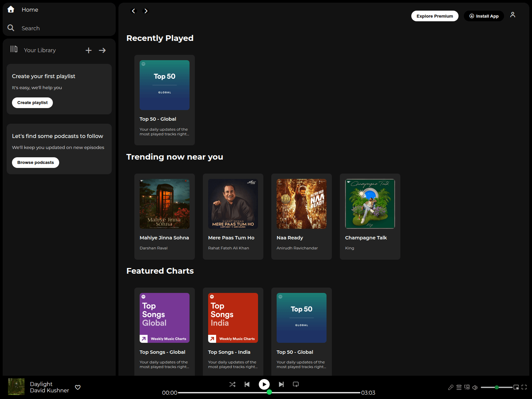Click elapsed time 00:00
The image size is (532, 399).
170,393
